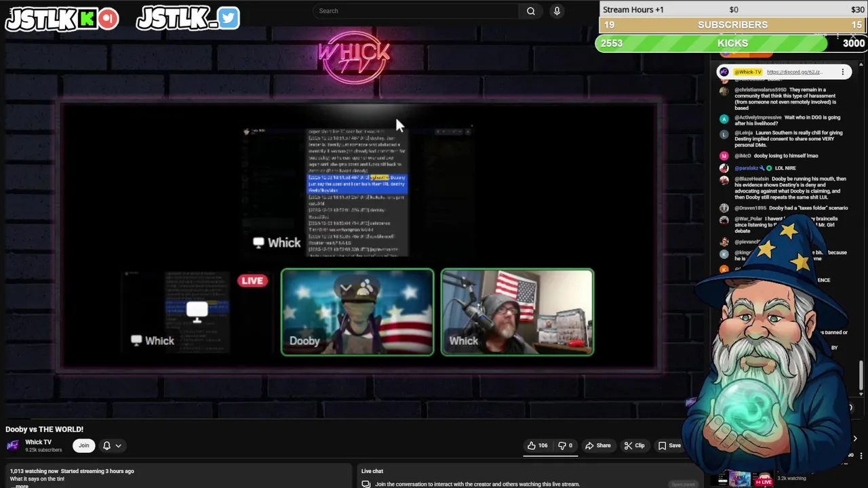868x488 pixels.
Task: Click the highlighted blue chat log line
Action: click(x=357, y=184)
